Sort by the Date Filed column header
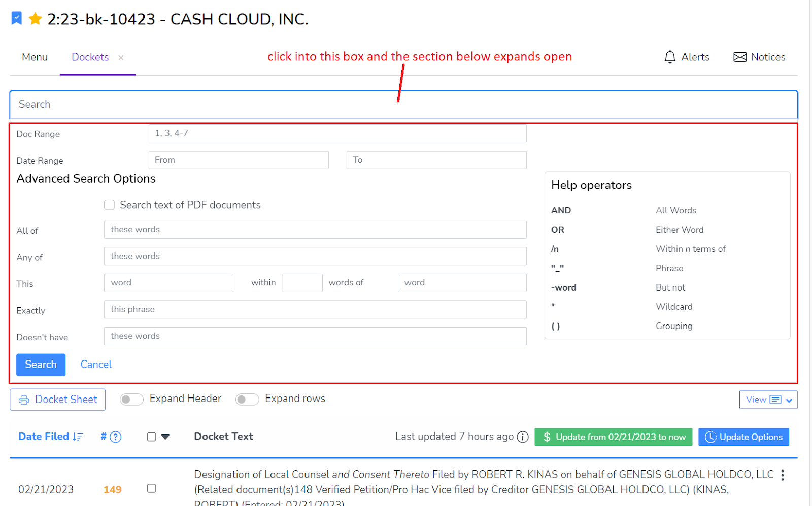This screenshot has height=506, width=812. pos(44,437)
